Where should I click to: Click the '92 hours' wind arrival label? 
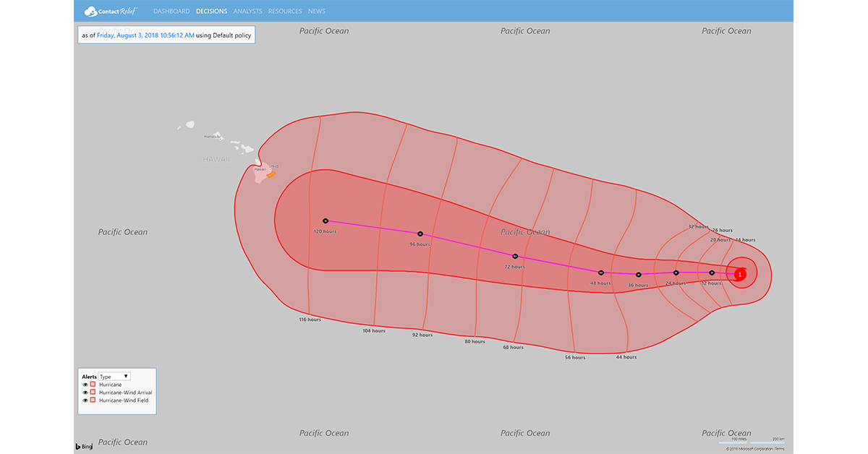pos(422,335)
